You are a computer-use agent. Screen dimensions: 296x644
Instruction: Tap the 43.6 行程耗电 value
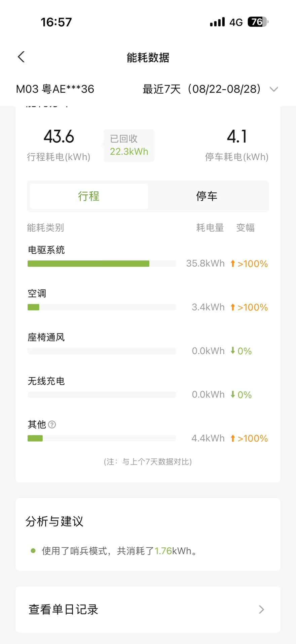59,137
